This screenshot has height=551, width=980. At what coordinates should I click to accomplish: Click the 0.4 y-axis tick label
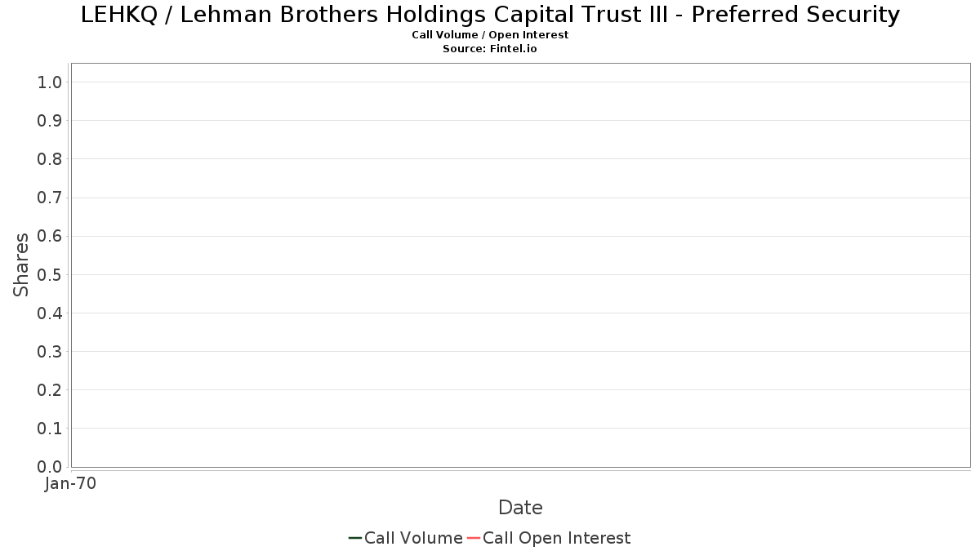tap(50, 313)
